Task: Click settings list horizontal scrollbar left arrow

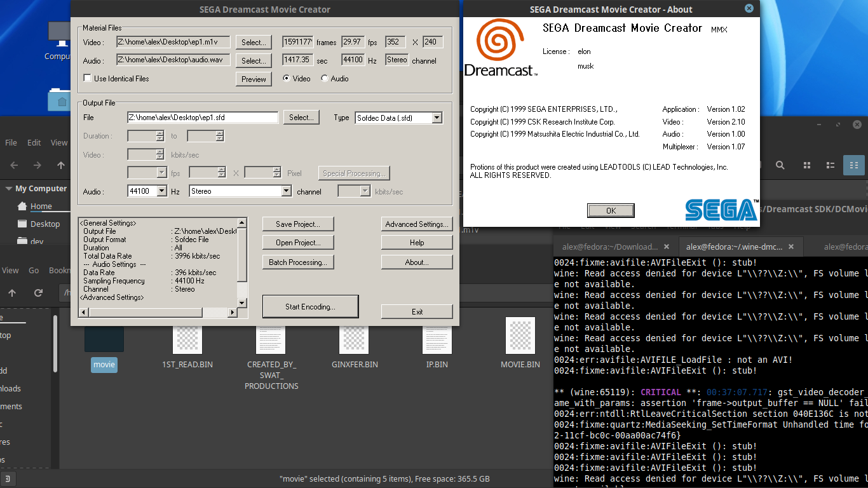Action: tap(83, 312)
